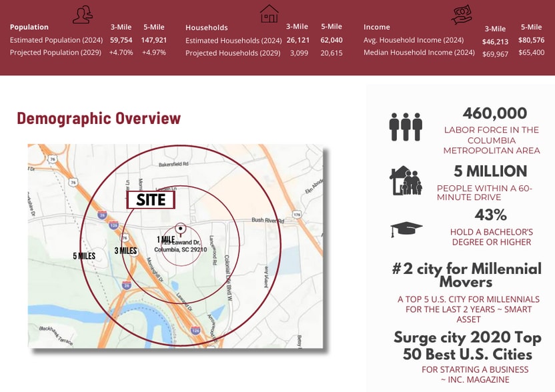This screenshot has height=392, width=555.
Task: Select the 1 MILE radius label
Action: [x=165, y=239]
